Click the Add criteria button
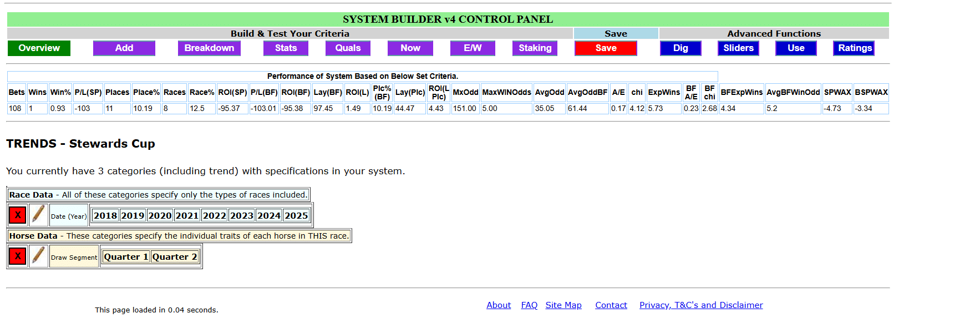The image size is (980, 328). tap(124, 48)
